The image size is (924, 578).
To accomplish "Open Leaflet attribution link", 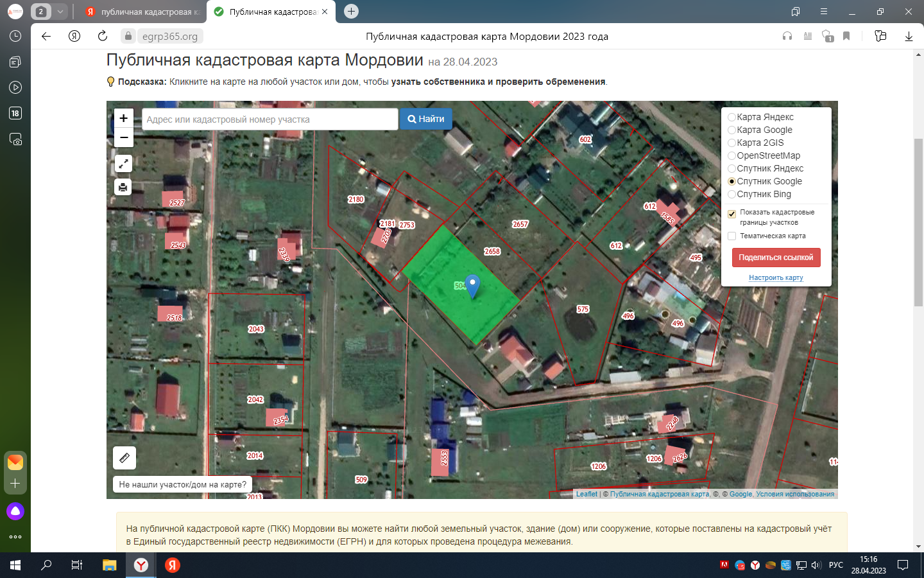I will coord(586,494).
